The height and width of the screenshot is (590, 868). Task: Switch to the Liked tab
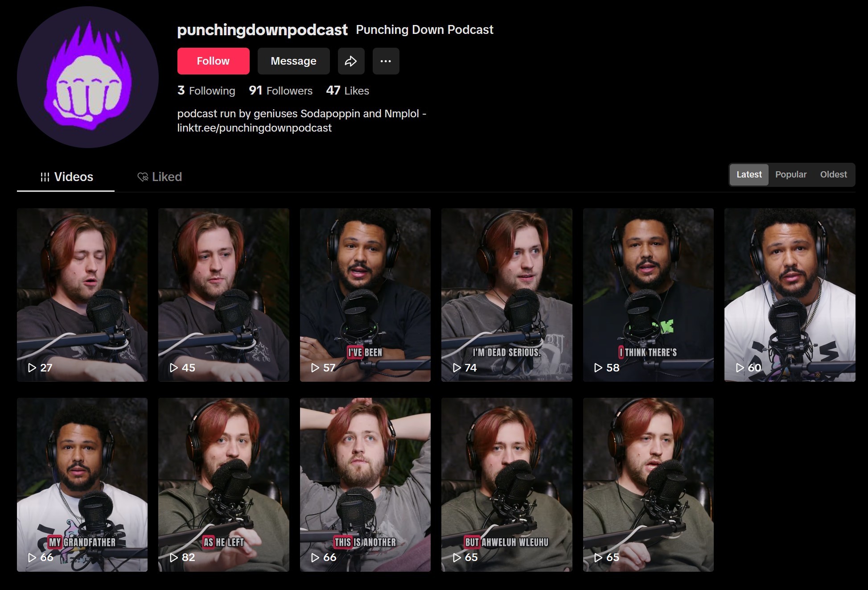coord(160,177)
